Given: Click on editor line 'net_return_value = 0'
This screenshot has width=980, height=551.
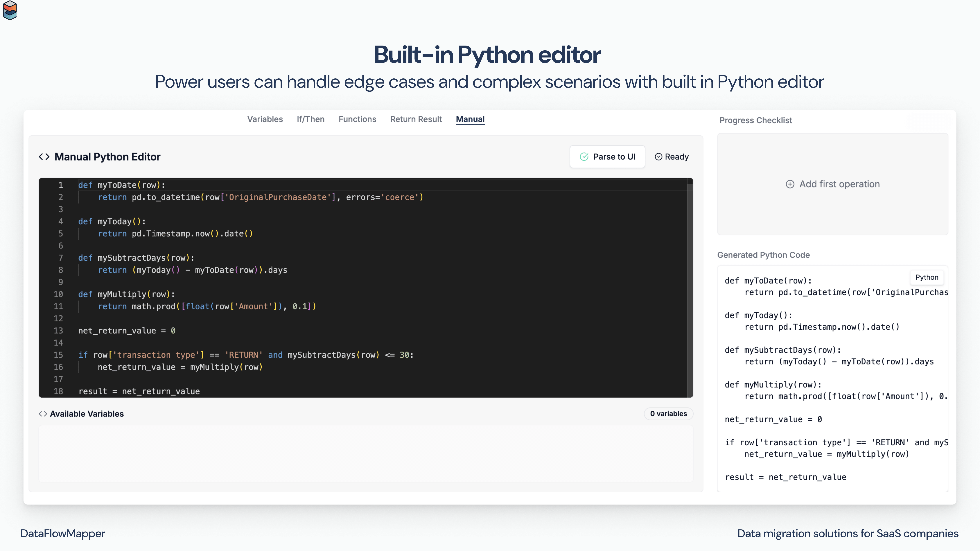Looking at the screenshot, I should point(127,330).
